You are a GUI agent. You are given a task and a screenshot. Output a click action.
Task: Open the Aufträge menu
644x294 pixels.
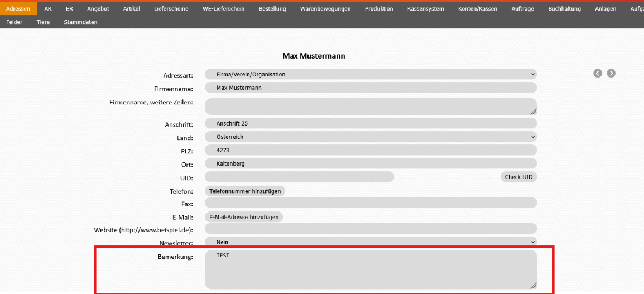523,8
